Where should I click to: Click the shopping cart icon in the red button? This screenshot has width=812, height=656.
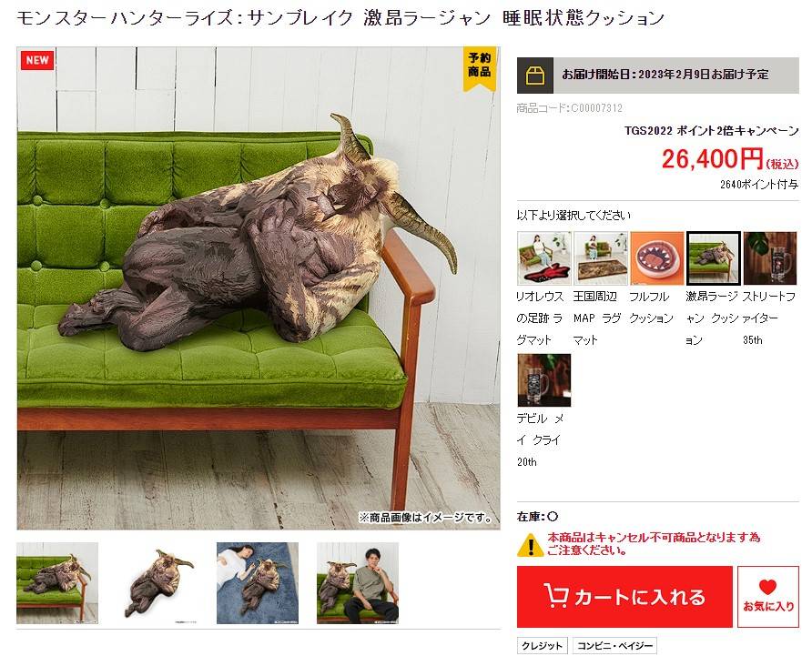[x=556, y=595]
